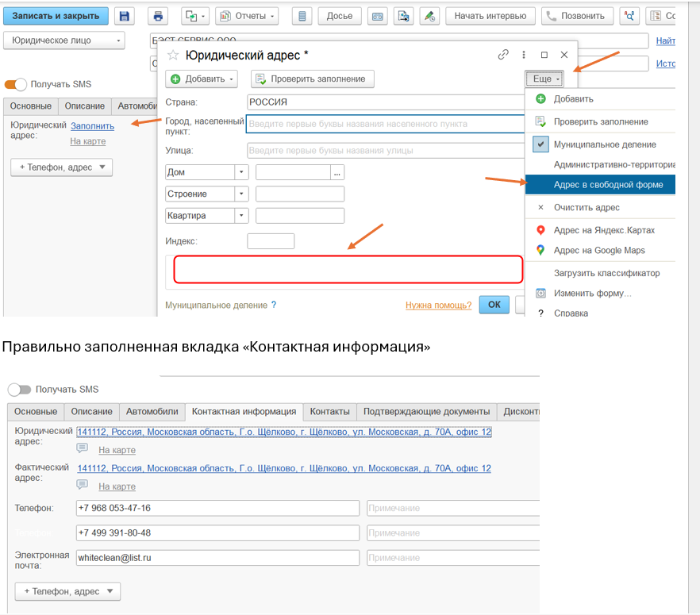700x615 pixels.
Task: Expand the Юридическое лицо dropdown
Action: 119,40
